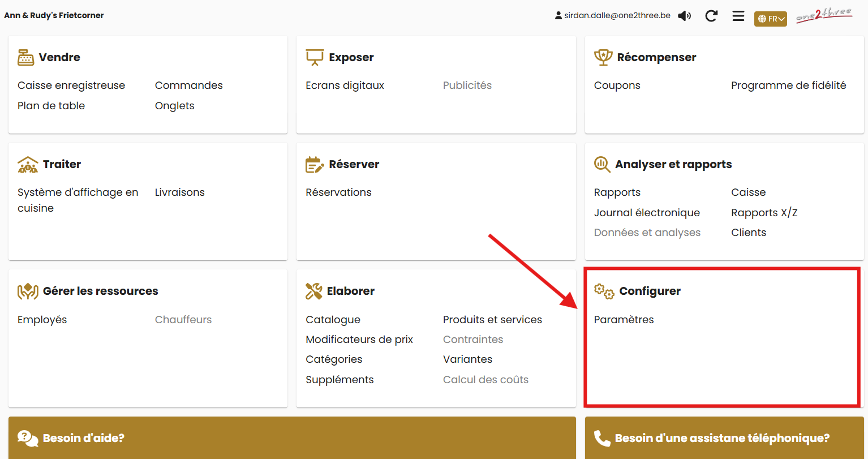Image resolution: width=868 pixels, height=459 pixels.
Task: Click the cash register icon beside Vendre
Action: tap(26, 57)
